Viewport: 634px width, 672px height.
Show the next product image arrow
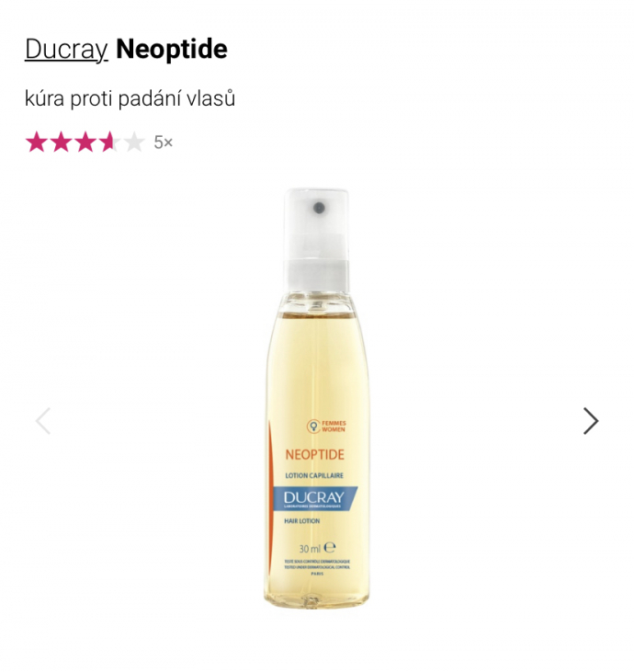pyautogui.click(x=591, y=421)
